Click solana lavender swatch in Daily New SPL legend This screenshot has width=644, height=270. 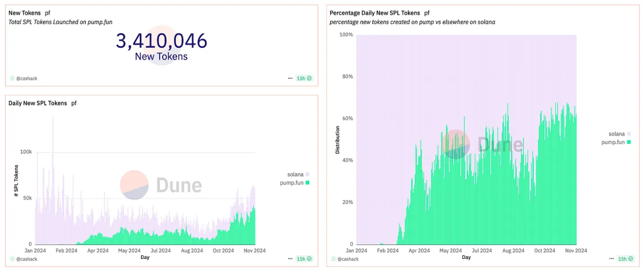click(307, 174)
